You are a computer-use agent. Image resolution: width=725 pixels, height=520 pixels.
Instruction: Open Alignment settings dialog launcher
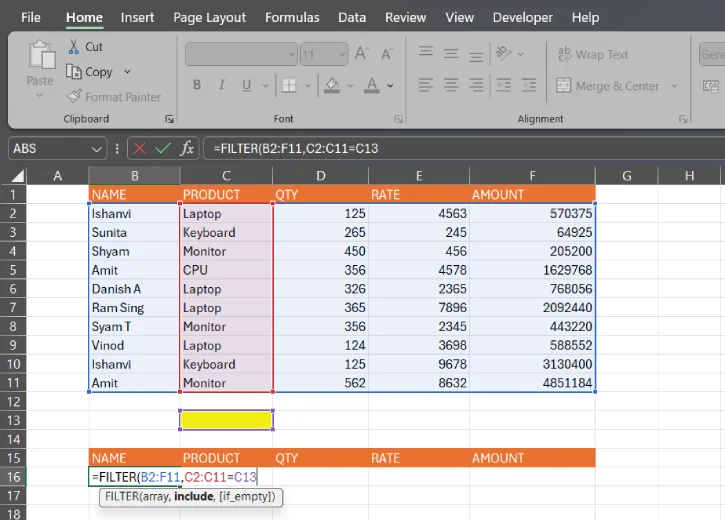pyautogui.click(x=683, y=119)
